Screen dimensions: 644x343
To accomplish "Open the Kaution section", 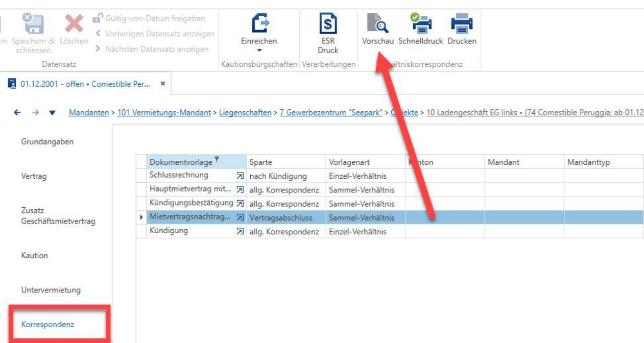I will pyautogui.click(x=34, y=255).
